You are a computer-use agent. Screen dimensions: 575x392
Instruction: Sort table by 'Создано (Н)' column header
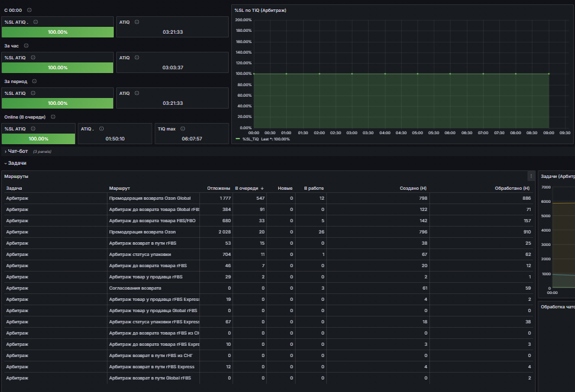[x=413, y=189]
